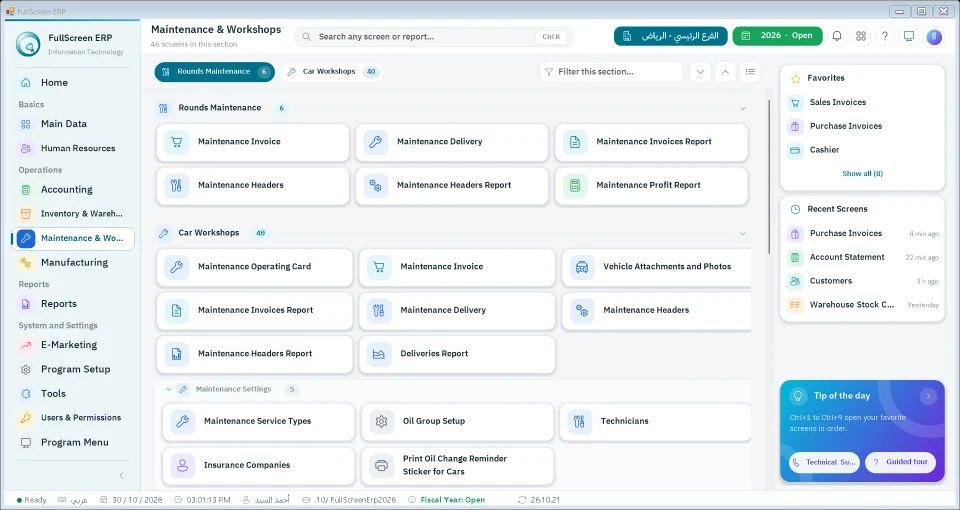Viewport: 960px width, 510px height.
Task: Collapse the Car Workshops section chevron
Action: tap(743, 233)
